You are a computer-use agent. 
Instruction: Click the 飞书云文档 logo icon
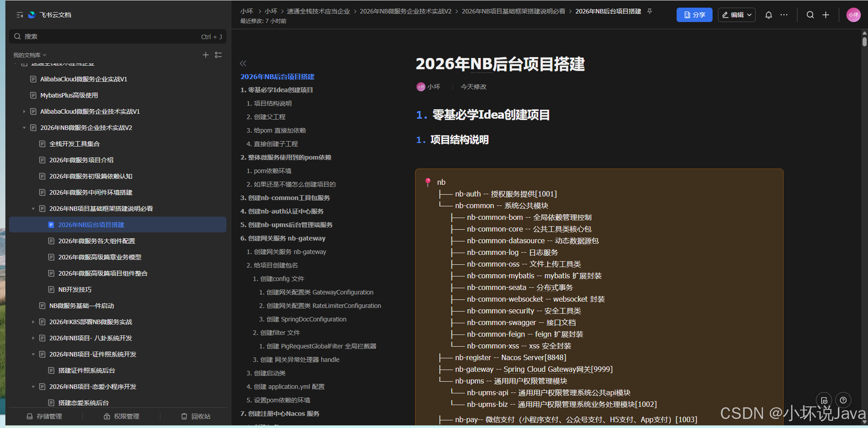pyautogui.click(x=31, y=14)
